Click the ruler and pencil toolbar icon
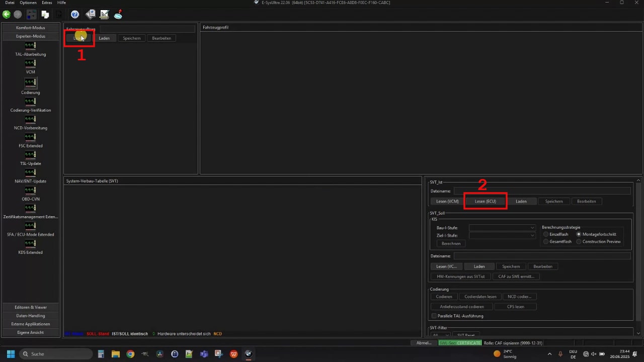Screen dimensions: 644x362 coord(105,15)
